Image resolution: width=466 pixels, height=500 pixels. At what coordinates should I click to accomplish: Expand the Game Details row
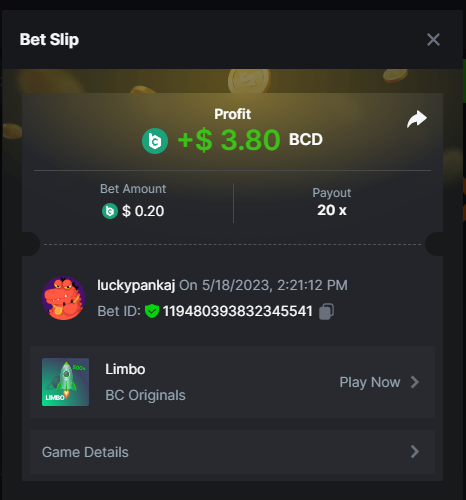pyautogui.click(x=232, y=452)
